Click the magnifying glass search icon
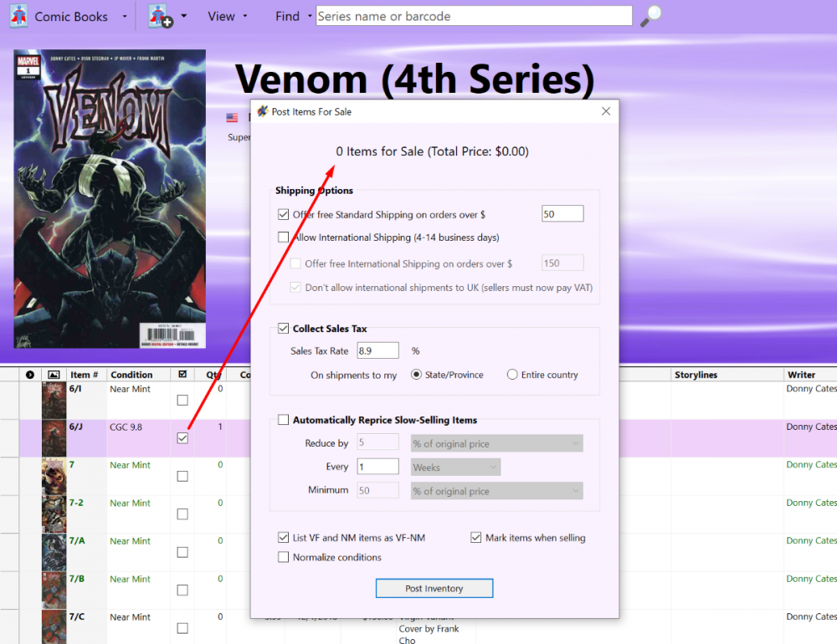This screenshot has width=837, height=644. (650, 16)
